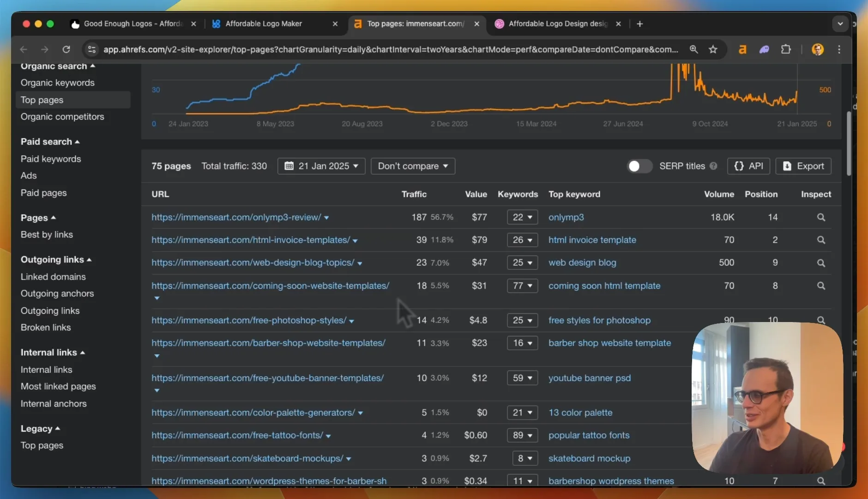Screen dimensions: 868x499
Task: Click the Export button
Action: point(803,166)
